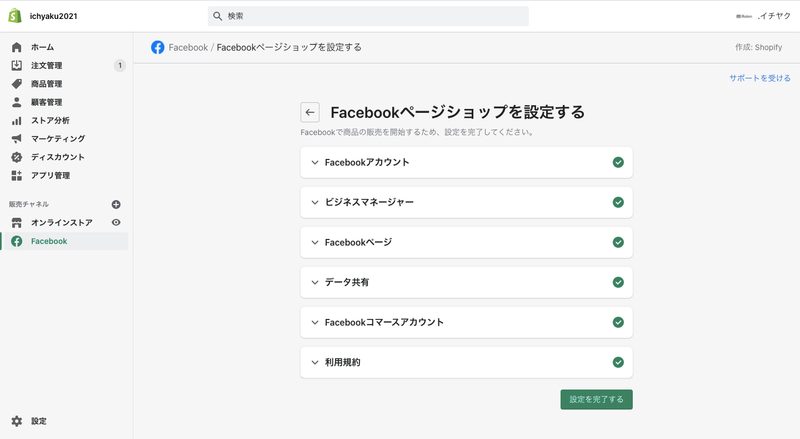800x439 pixels.
Task: Click the Shopify logo icon
Action: point(15,16)
